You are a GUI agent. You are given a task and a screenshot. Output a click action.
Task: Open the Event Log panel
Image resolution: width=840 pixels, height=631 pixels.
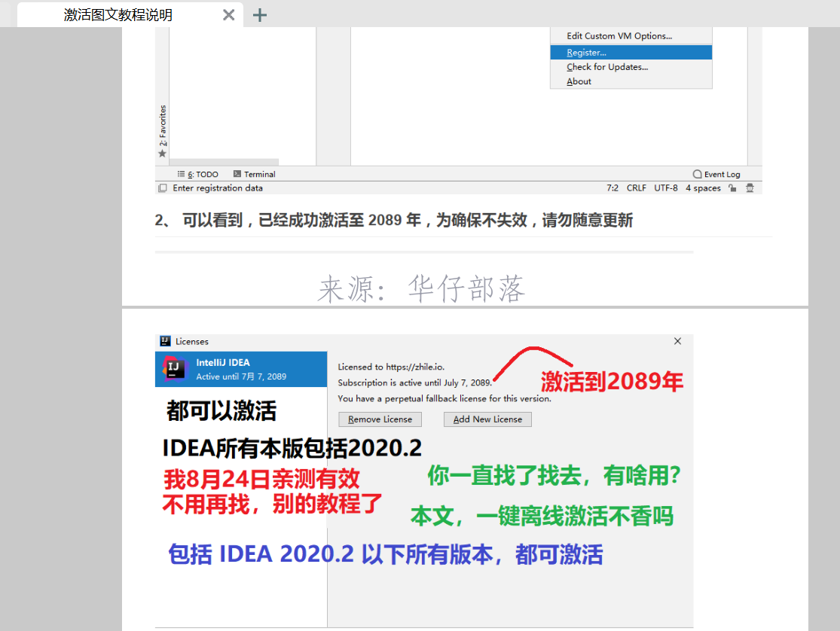click(x=716, y=174)
